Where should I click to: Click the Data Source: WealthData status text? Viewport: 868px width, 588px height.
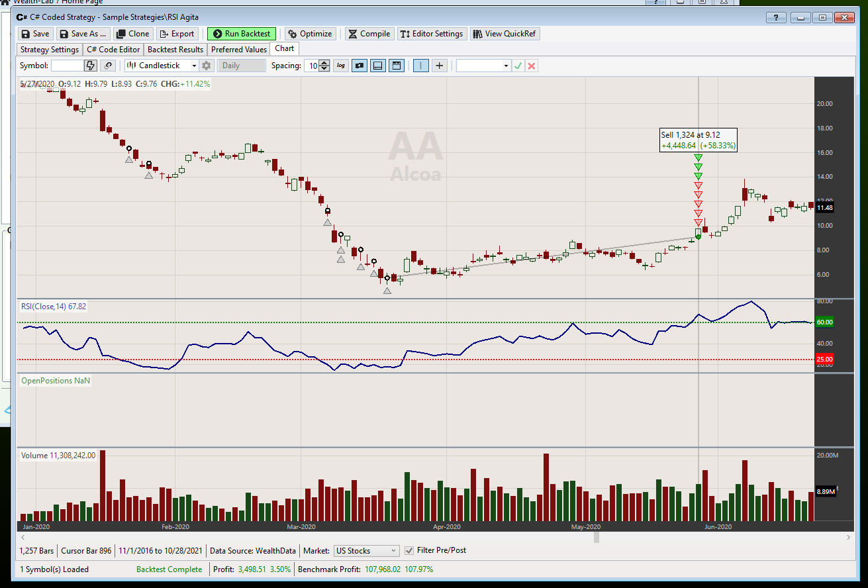(254, 551)
